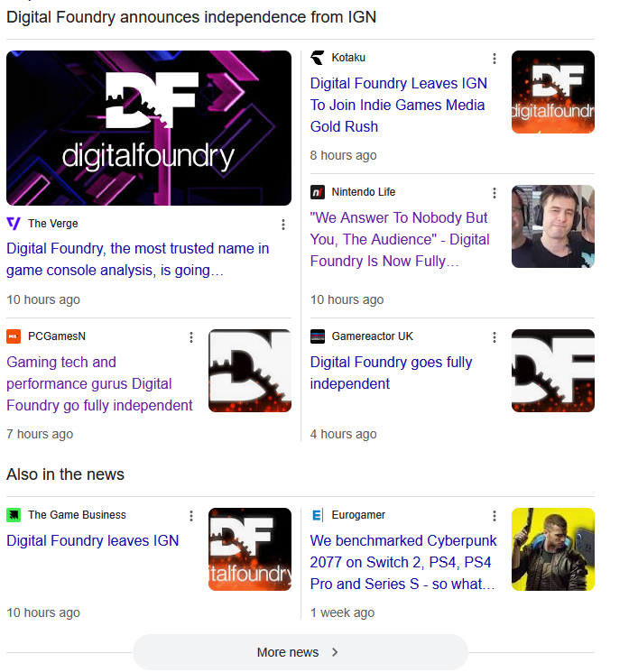Click 'The Game Business' source name
This screenshot has height=672, width=638.
point(78,515)
